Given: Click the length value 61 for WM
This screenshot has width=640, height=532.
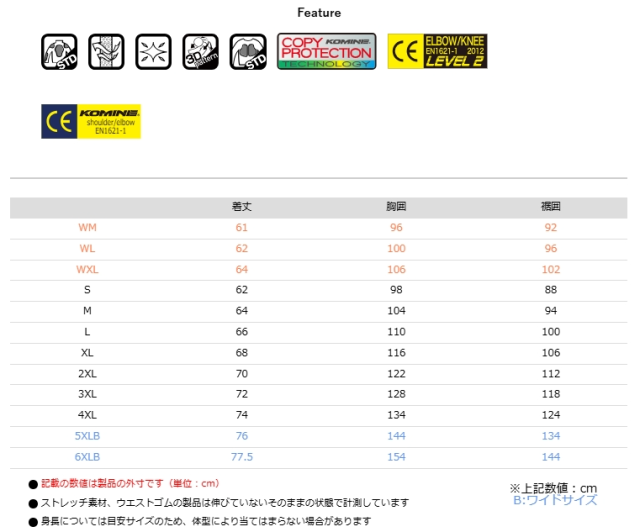Looking at the screenshot, I should [242, 228].
